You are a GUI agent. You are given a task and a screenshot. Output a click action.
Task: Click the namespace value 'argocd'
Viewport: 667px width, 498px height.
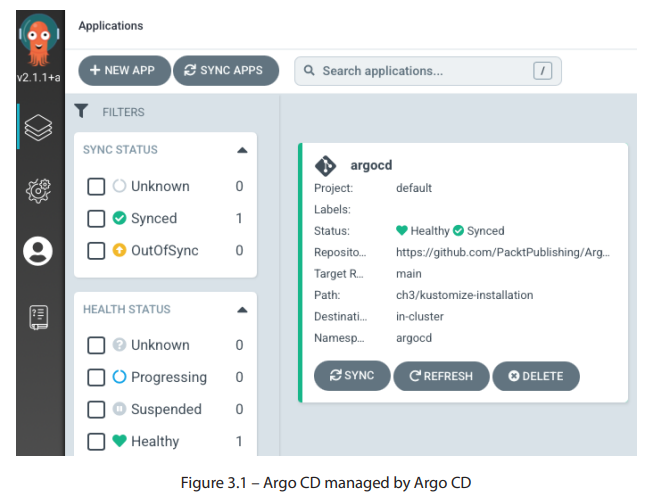pos(414,338)
